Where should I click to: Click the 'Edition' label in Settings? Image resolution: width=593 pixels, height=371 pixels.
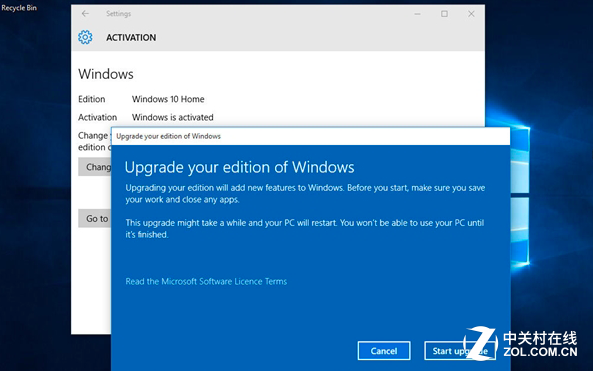tap(92, 99)
